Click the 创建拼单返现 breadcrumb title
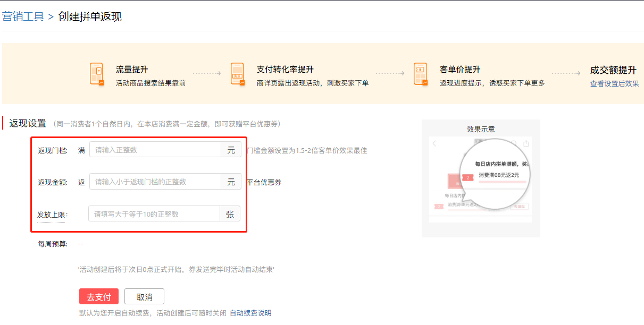The width and height of the screenshot is (644, 325). point(90,16)
